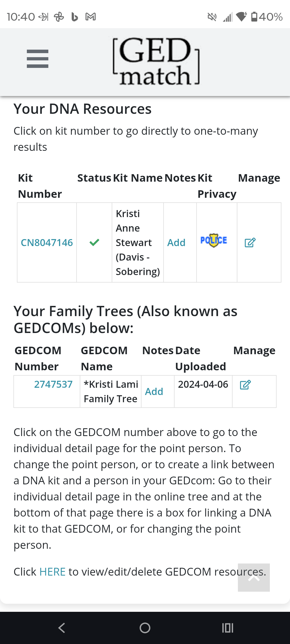290x644 pixels.
Task: Tap the Gmail notification icon
Action: [90, 17]
